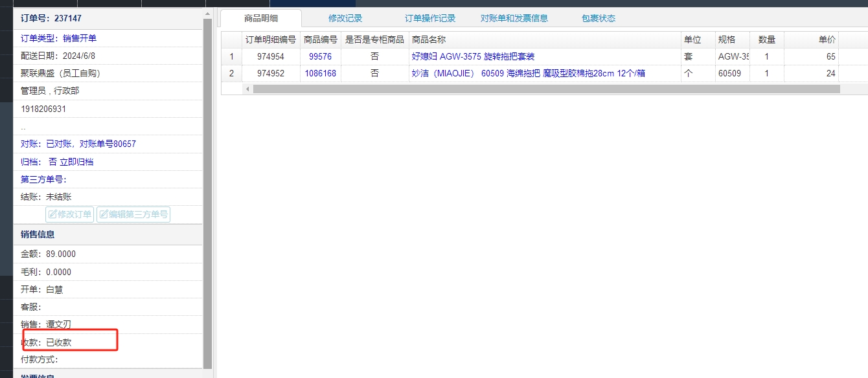Click the phone number 1918206931

tap(43, 109)
